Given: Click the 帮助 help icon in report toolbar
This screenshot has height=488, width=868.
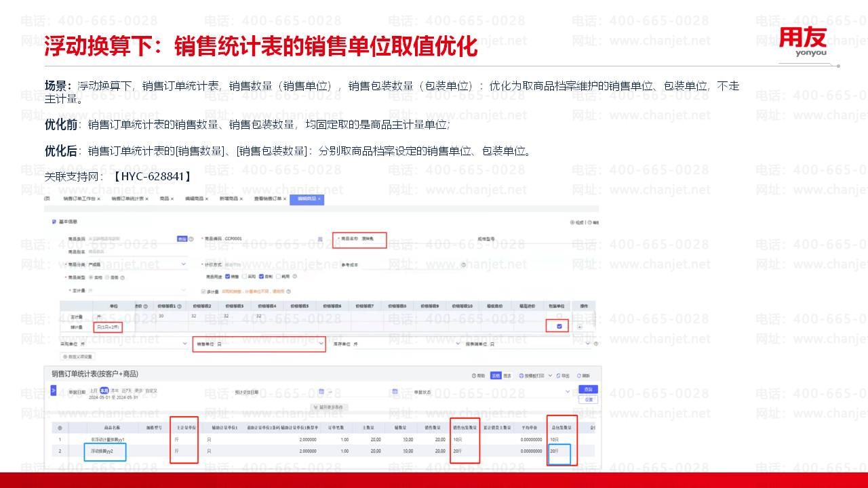Looking at the screenshot, I should click(x=474, y=375).
